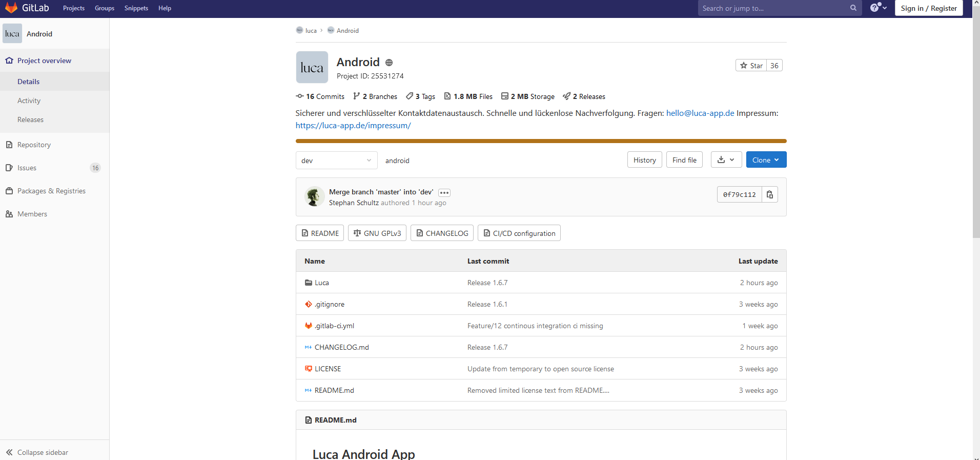Click luca breadcrumb link
Viewport: 980px width, 460px height.
[x=311, y=30]
